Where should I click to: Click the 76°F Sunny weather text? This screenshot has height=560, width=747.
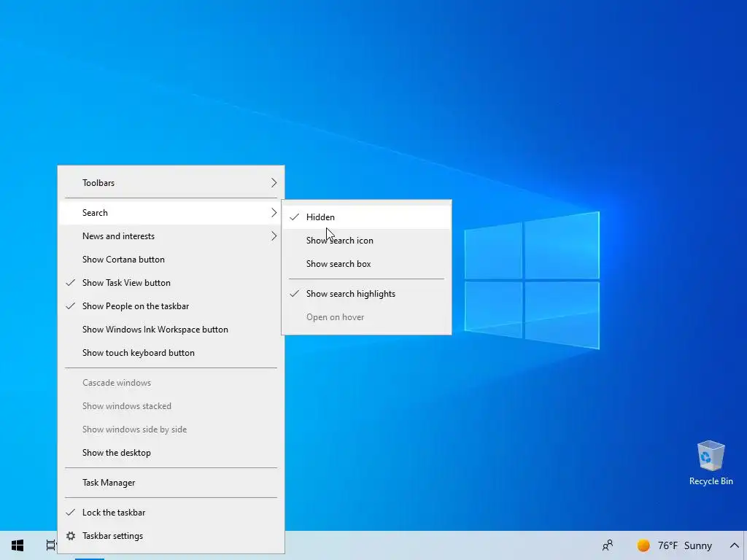(684, 545)
